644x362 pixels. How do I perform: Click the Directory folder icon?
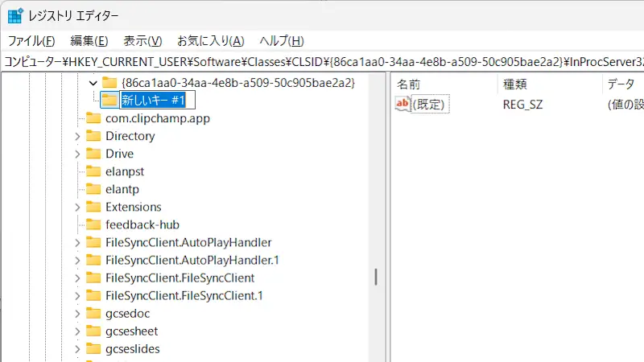coord(93,136)
